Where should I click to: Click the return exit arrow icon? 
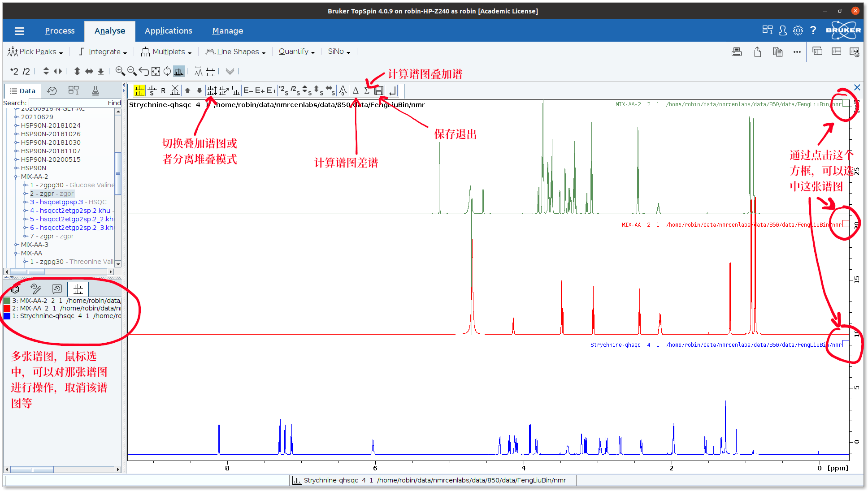(392, 90)
